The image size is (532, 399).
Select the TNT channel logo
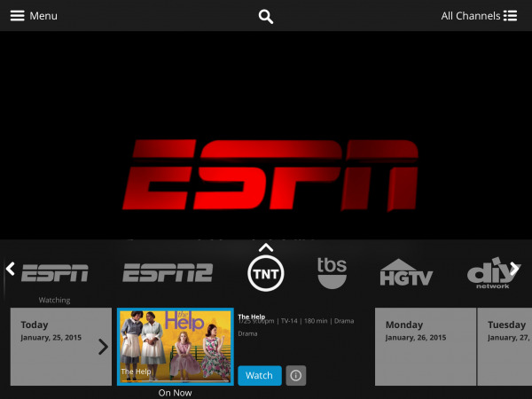point(266,273)
